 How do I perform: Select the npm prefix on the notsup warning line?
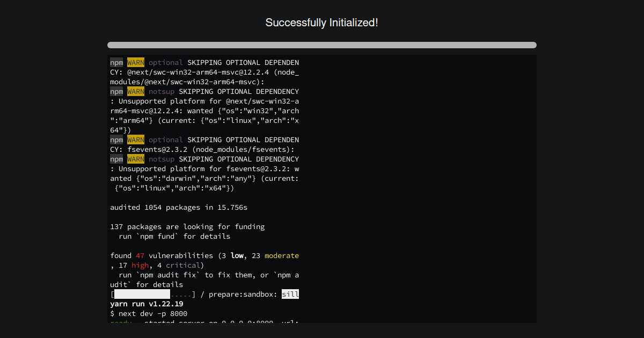point(116,91)
